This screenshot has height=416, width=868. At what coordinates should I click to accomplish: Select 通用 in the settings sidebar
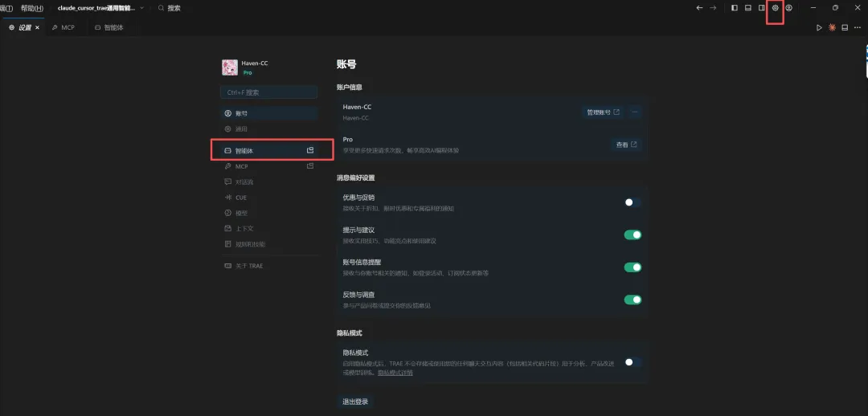click(268, 128)
